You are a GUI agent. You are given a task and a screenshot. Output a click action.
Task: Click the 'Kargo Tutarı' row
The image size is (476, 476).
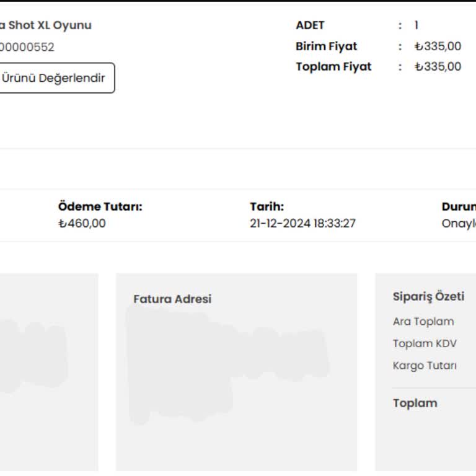[425, 366]
